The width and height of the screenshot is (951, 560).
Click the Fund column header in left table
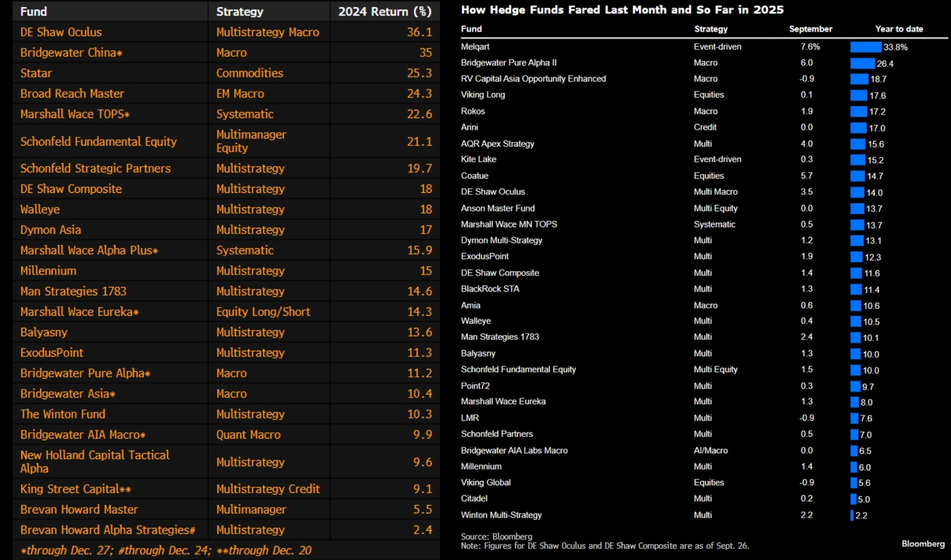(34, 11)
